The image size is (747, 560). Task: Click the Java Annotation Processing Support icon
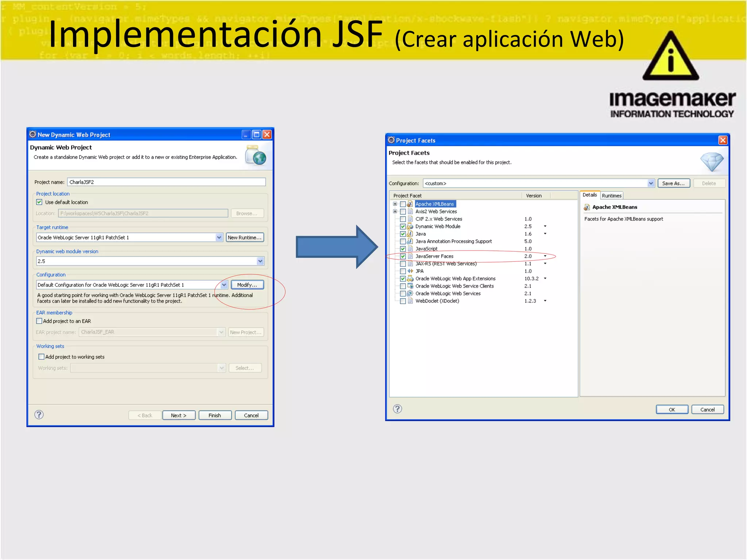[410, 241]
